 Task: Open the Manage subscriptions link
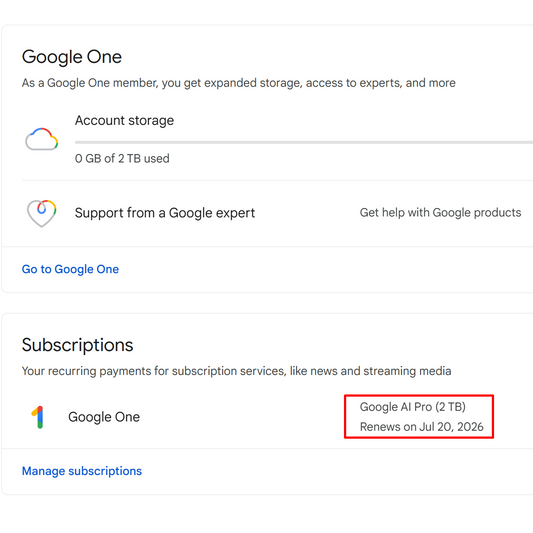[x=82, y=471]
